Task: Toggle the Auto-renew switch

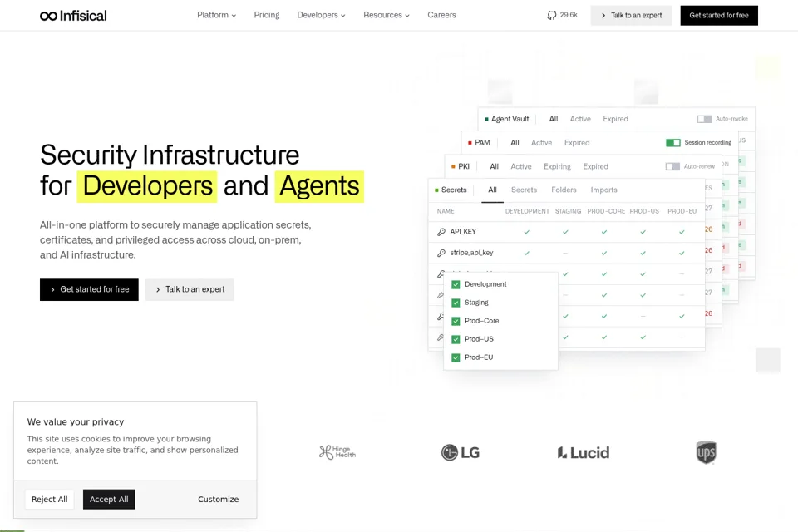Action: 672,166
